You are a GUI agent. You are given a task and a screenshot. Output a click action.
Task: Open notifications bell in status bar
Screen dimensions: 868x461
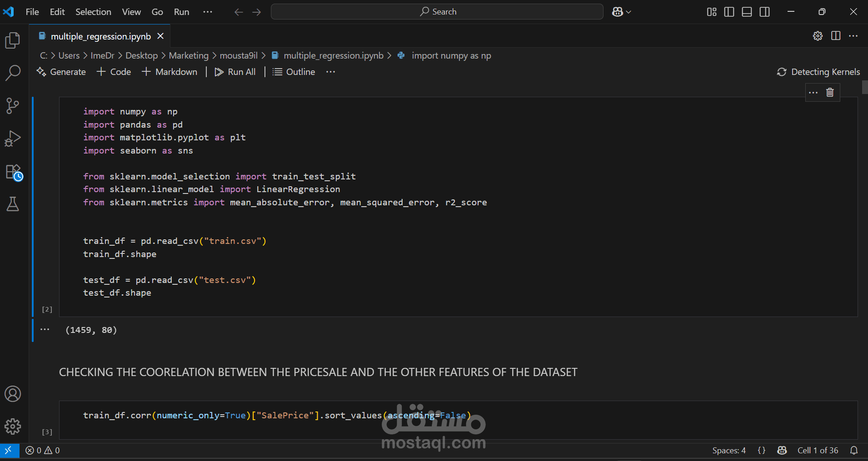click(x=854, y=450)
